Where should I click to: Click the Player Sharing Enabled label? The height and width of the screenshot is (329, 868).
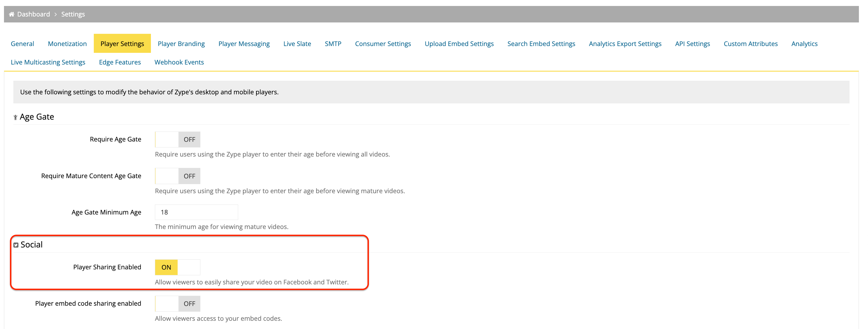point(107,267)
